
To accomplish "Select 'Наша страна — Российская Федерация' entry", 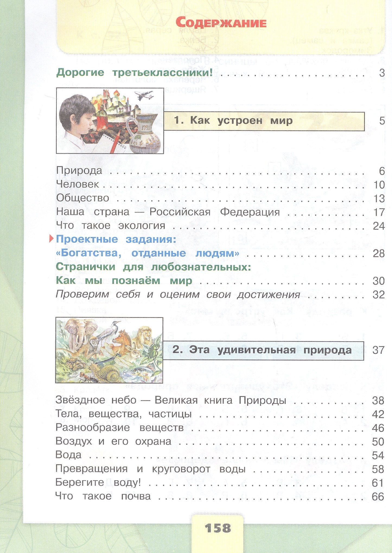I will pyautogui.click(x=168, y=212).
